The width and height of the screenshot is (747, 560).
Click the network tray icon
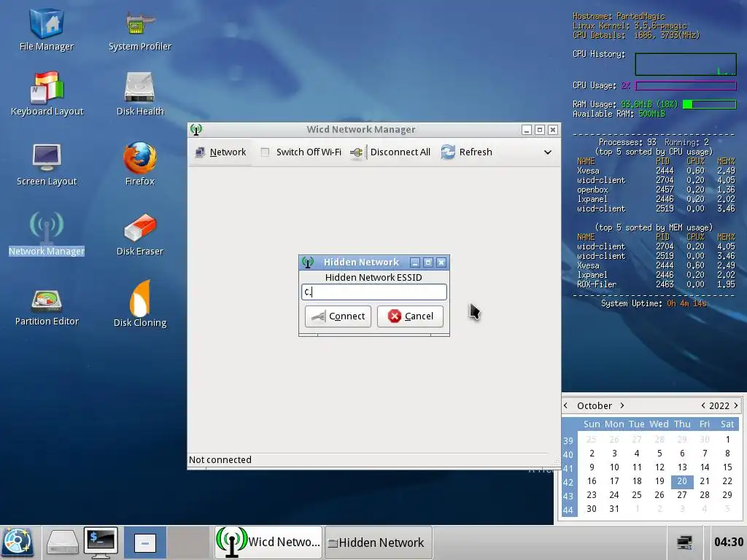684,542
